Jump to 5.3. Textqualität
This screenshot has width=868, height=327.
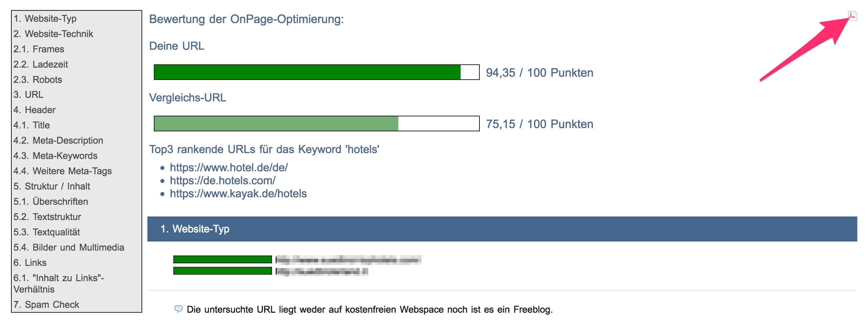coord(46,232)
